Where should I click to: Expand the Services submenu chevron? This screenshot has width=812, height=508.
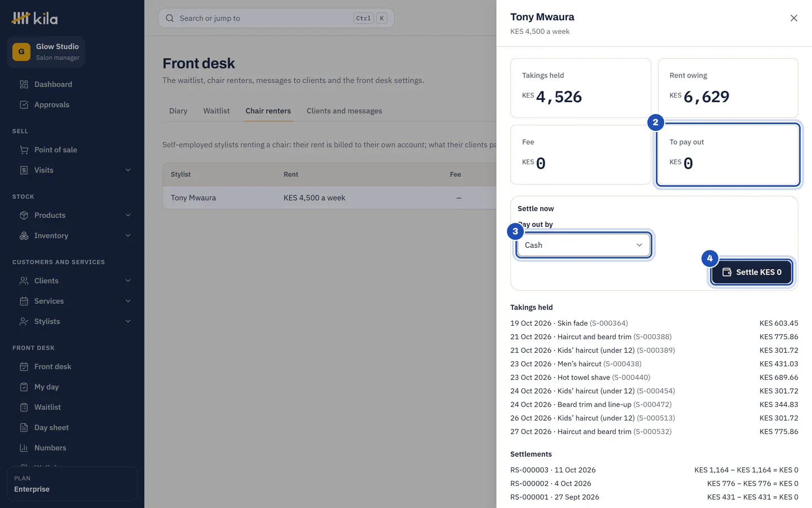pos(128,301)
